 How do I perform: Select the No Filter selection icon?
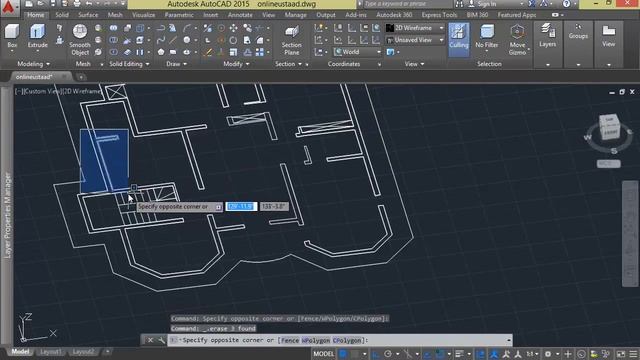coord(487,37)
